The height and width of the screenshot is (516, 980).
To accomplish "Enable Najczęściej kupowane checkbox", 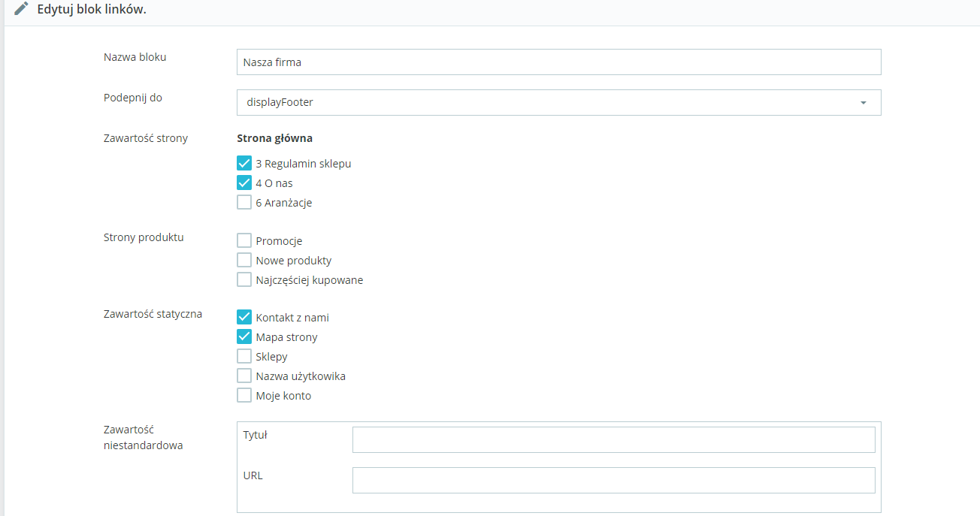I will tap(244, 279).
